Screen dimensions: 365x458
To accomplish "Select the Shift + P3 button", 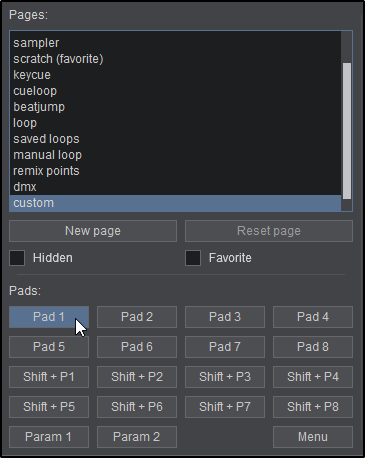I will (x=225, y=377).
